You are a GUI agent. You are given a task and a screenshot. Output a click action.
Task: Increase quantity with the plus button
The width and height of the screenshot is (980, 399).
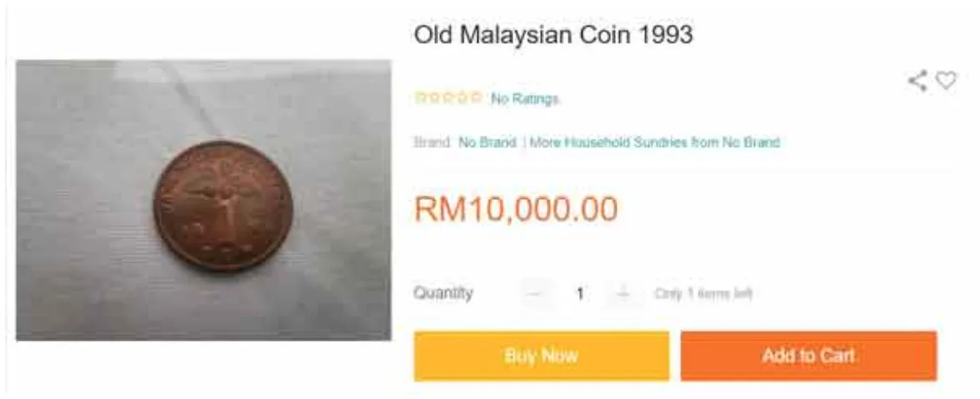[x=623, y=293]
